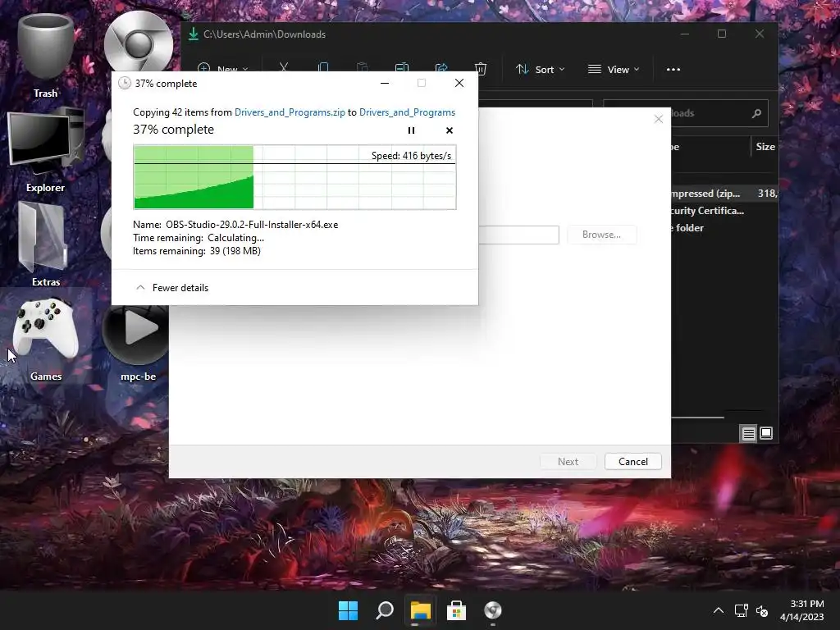Close the extract wizard with X
Image resolution: width=840 pixels, height=630 pixels.
[659, 119]
